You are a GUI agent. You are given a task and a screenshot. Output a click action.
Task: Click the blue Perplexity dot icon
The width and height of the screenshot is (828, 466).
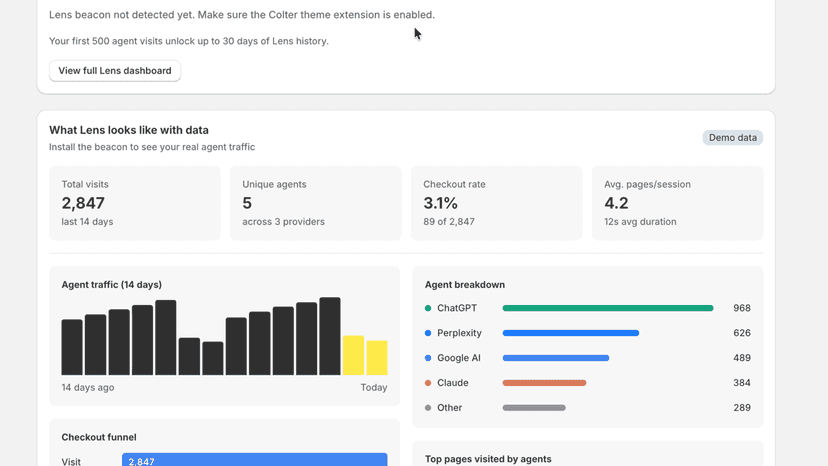click(x=428, y=333)
